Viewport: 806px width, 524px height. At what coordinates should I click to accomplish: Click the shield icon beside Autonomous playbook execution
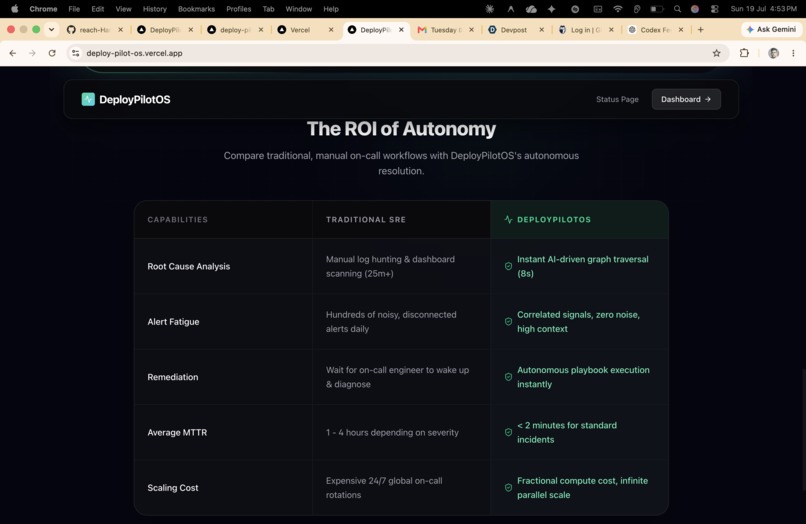(x=508, y=377)
